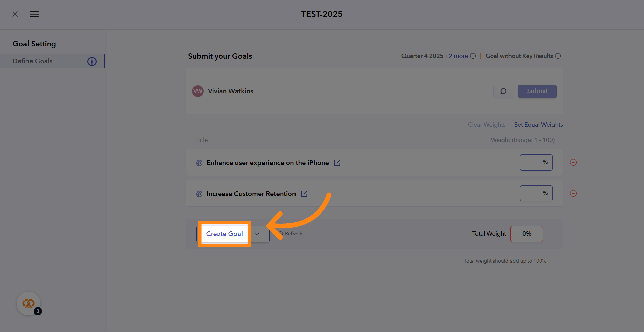Open comments for Vivian Watkins
This screenshot has width=644, height=332.
(503, 91)
